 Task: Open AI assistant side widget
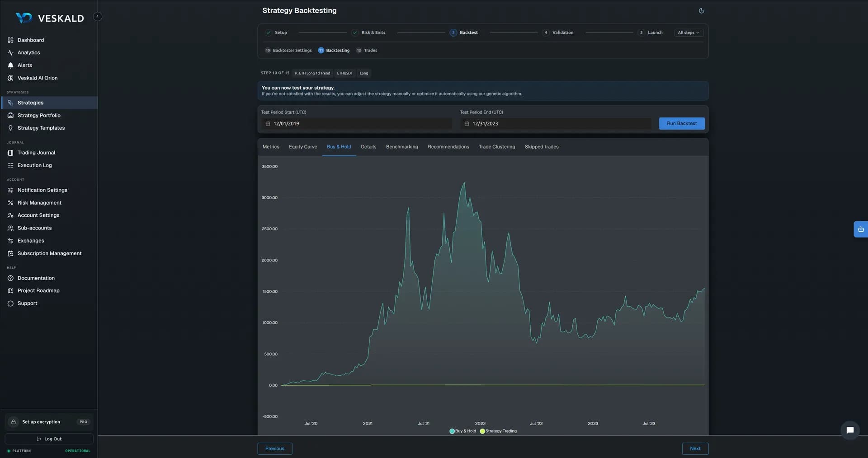click(861, 229)
